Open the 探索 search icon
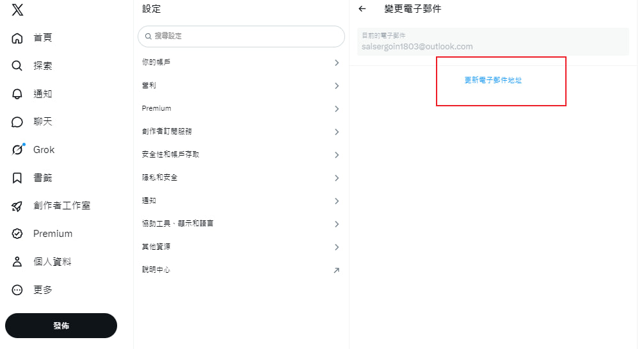644x349 pixels. (17, 66)
